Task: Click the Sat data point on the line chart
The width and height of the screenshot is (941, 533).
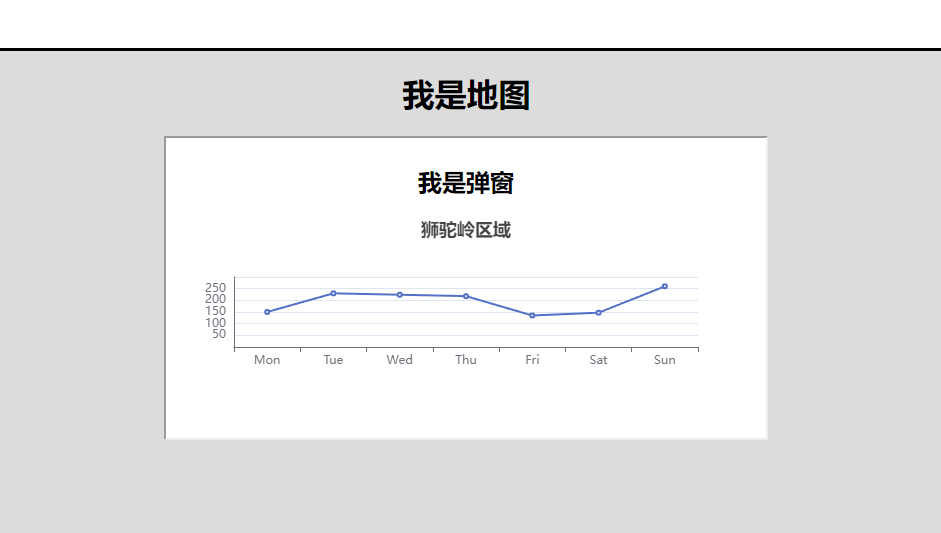Action: 598,313
